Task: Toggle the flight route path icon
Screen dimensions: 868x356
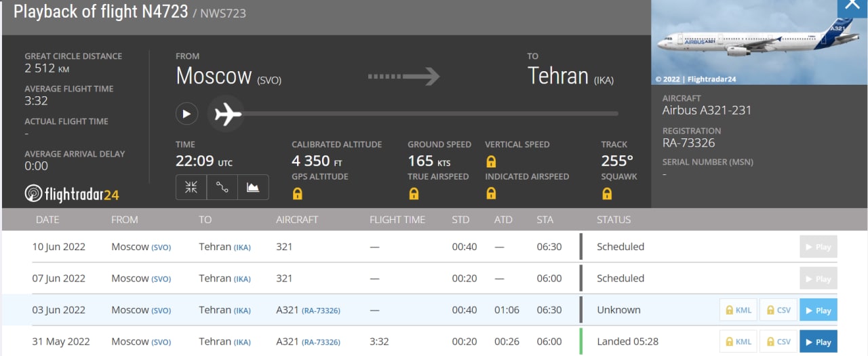Action: point(222,188)
